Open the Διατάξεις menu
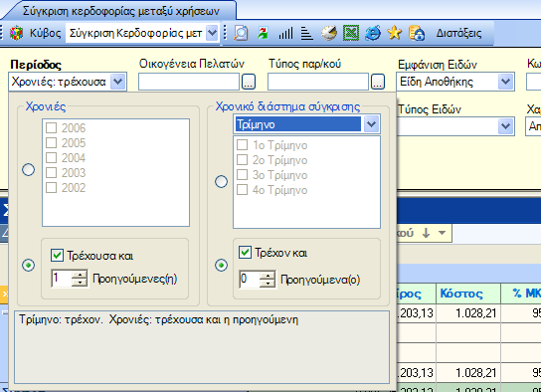This screenshot has width=541, height=392. [458, 33]
